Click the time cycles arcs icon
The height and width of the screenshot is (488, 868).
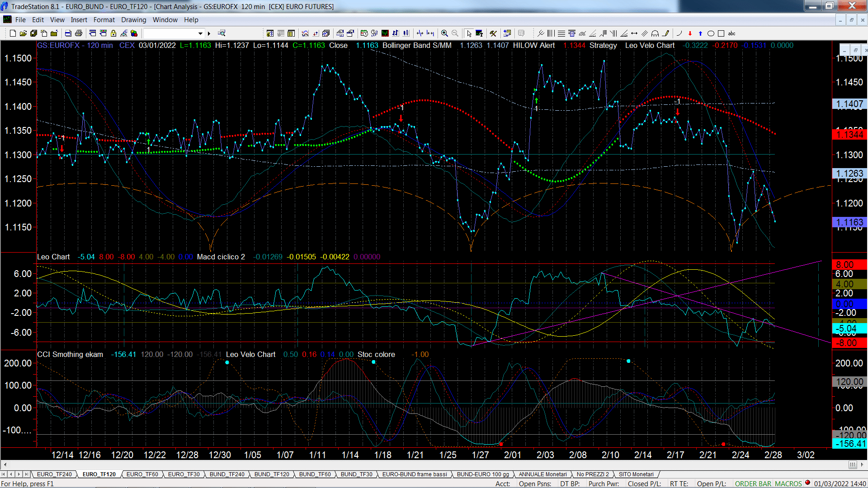tap(655, 33)
